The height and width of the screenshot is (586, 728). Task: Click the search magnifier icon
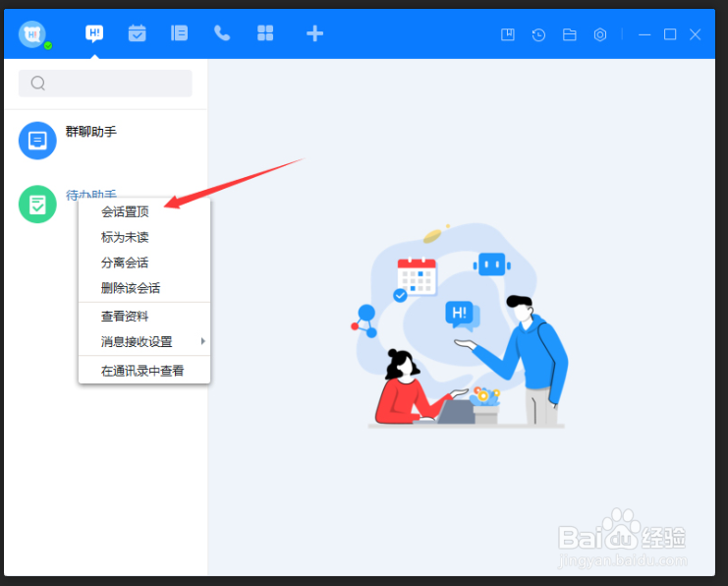click(38, 84)
